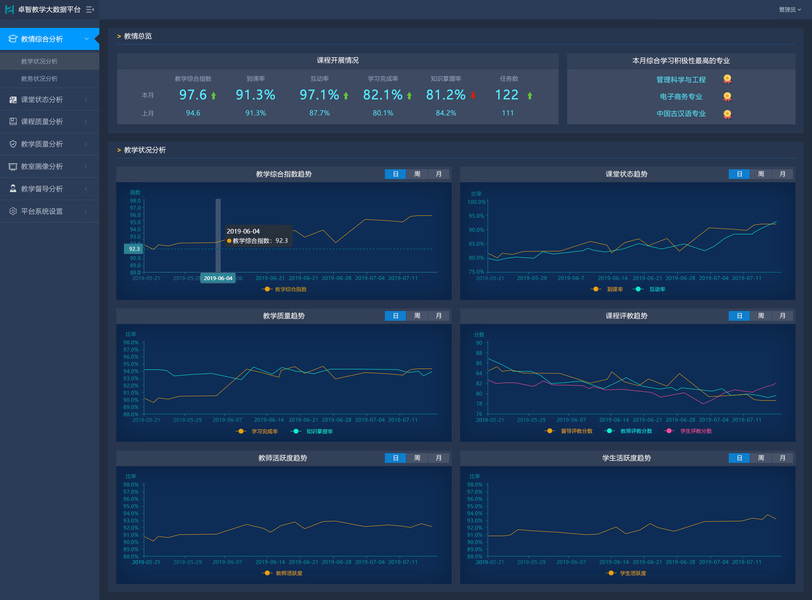The height and width of the screenshot is (600, 812).
Task: Toggle 教师评教分数 legend series
Action: (629, 431)
